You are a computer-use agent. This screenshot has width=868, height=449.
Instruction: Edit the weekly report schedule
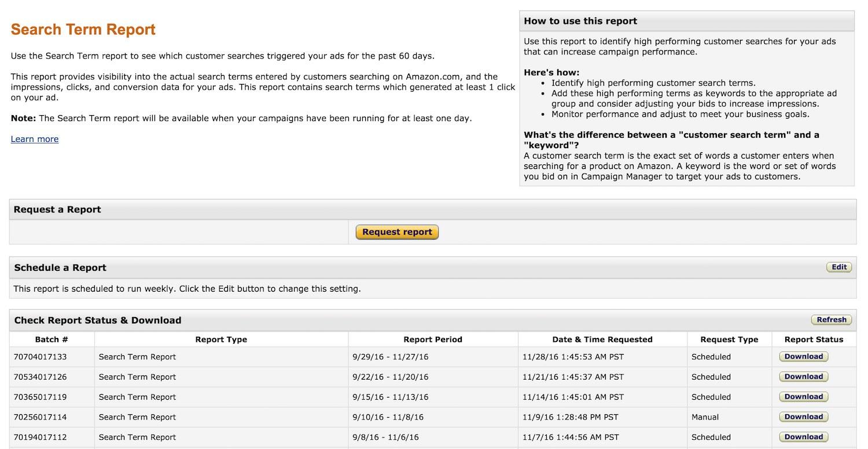click(838, 267)
